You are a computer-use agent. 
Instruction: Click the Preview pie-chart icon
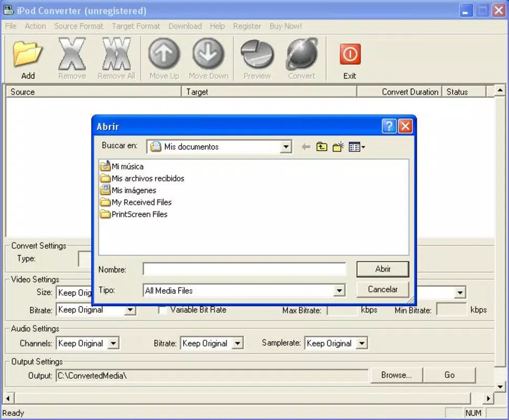click(x=257, y=54)
